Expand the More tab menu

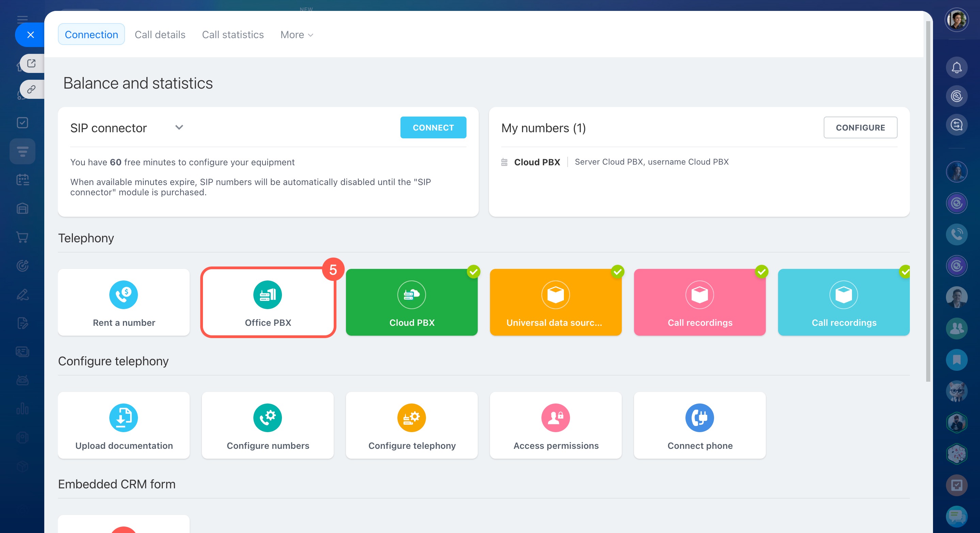coord(297,35)
